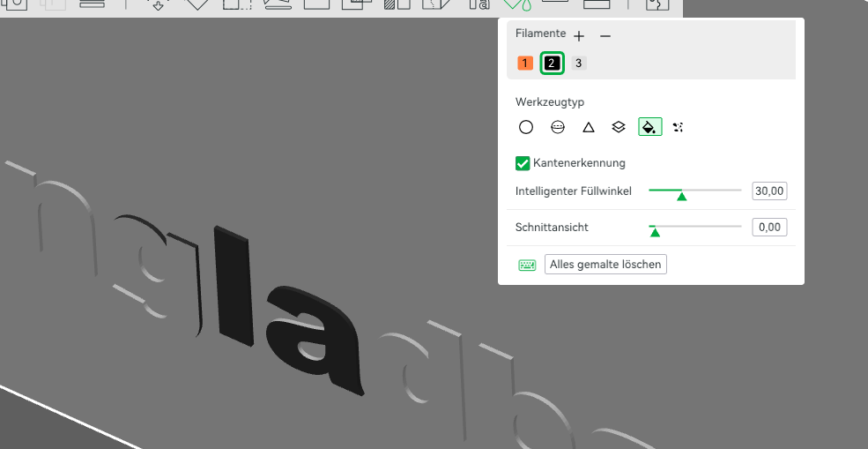Choose the sphere brush tool type

tap(558, 128)
